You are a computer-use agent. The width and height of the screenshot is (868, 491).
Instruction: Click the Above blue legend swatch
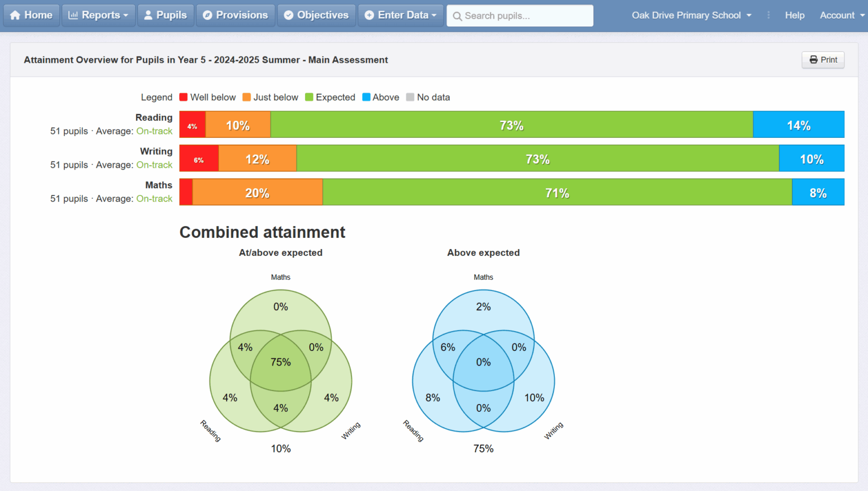point(366,97)
